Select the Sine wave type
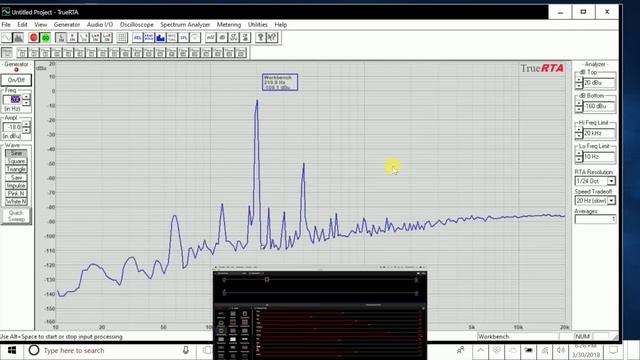Image resolution: width=640 pixels, height=360 pixels. tap(16, 153)
